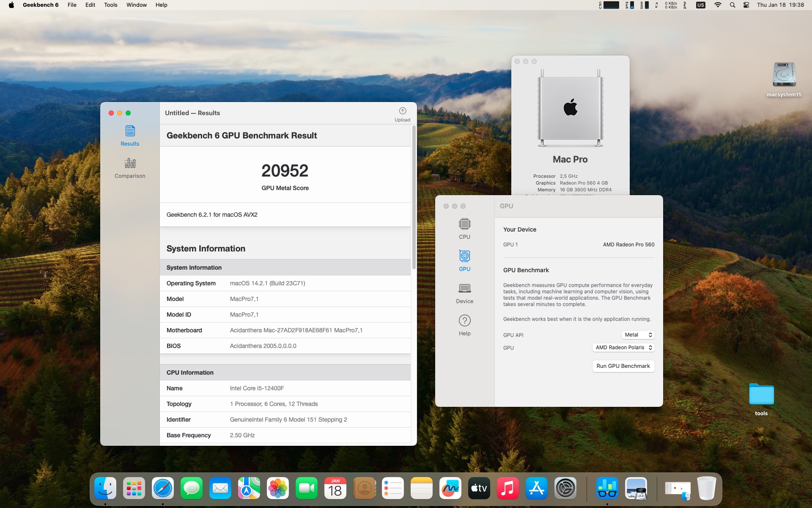This screenshot has width=812, height=508.
Task: Open Geekbench icon in the Dock
Action: tap(607, 488)
